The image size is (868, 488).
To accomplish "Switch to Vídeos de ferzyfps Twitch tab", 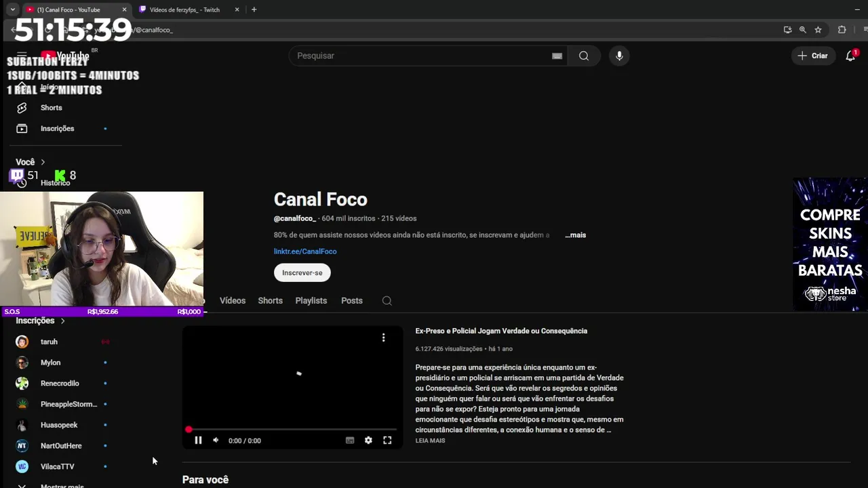I will pyautogui.click(x=184, y=9).
